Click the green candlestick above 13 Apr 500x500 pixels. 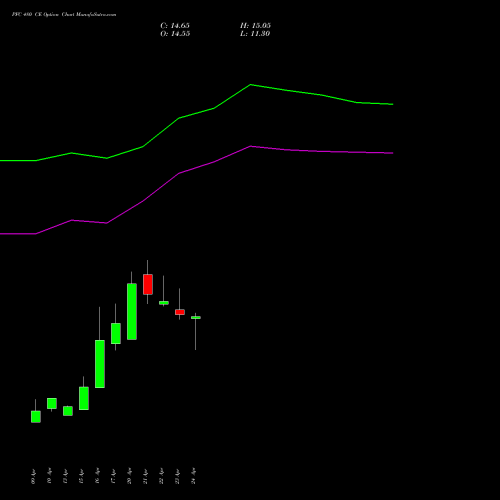click(x=68, y=411)
